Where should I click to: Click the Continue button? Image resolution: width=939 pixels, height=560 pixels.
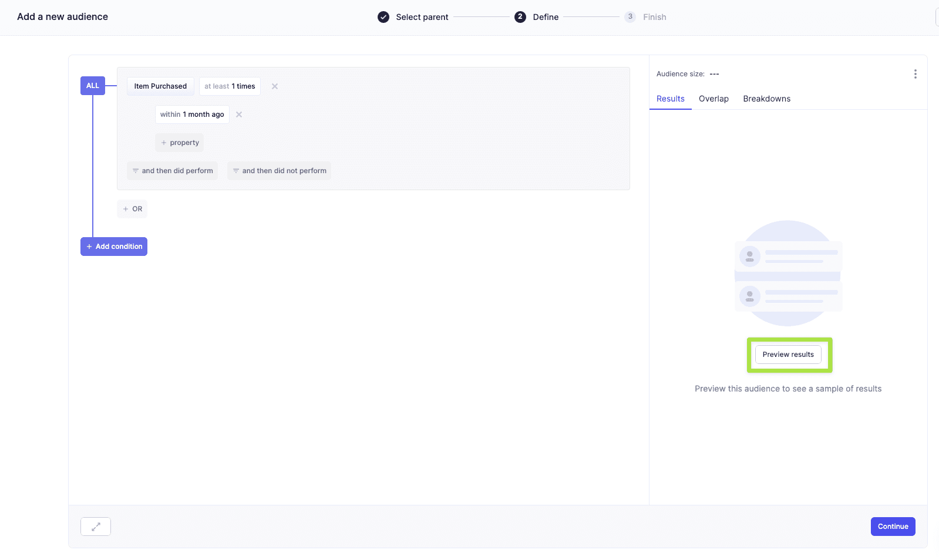(893, 527)
